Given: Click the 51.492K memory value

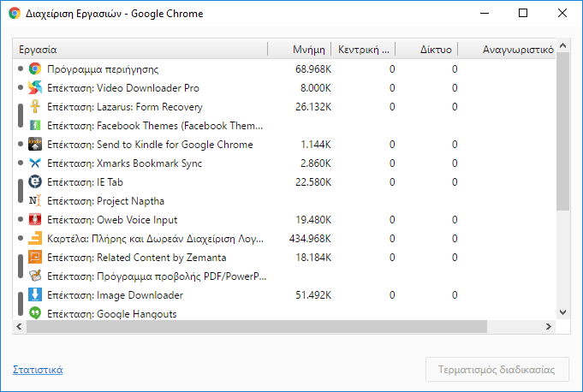Looking at the screenshot, I should click(x=313, y=295).
